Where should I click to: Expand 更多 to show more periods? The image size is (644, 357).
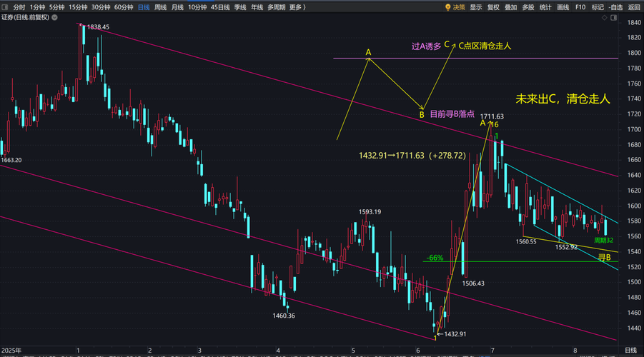click(297, 7)
